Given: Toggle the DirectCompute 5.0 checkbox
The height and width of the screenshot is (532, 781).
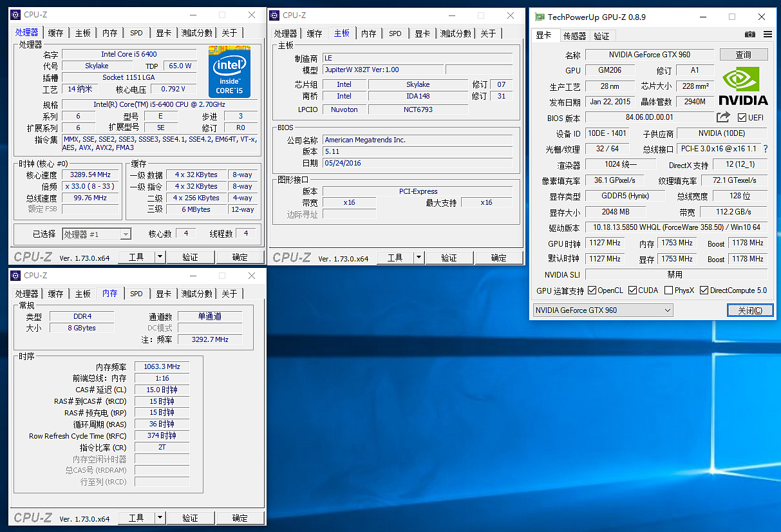Looking at the screenshot, I should click(704, 290).
